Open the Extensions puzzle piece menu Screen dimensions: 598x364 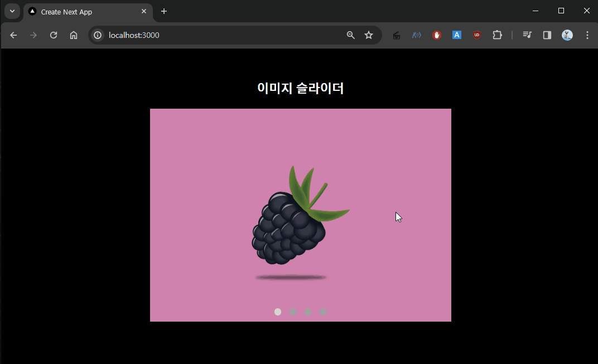pos(497,35)
